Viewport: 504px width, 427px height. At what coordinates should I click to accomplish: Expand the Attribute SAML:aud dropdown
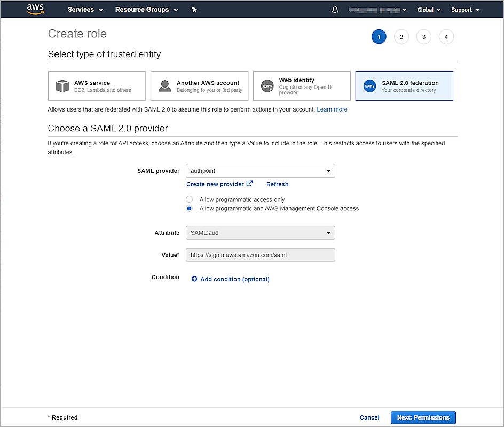(260, 233)
